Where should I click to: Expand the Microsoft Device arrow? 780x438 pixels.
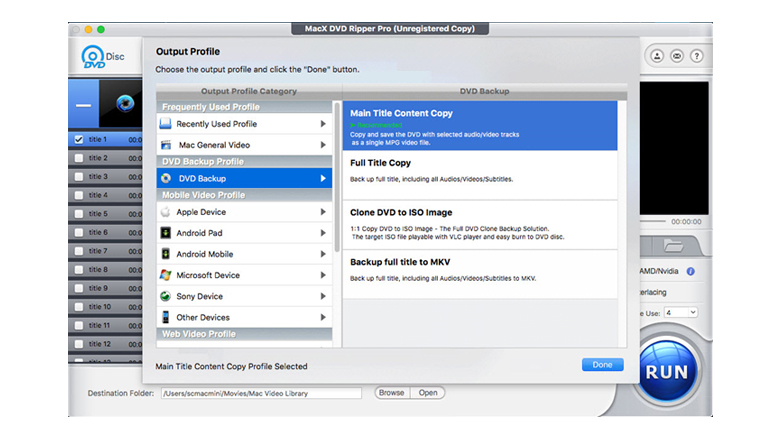point(323,275)
